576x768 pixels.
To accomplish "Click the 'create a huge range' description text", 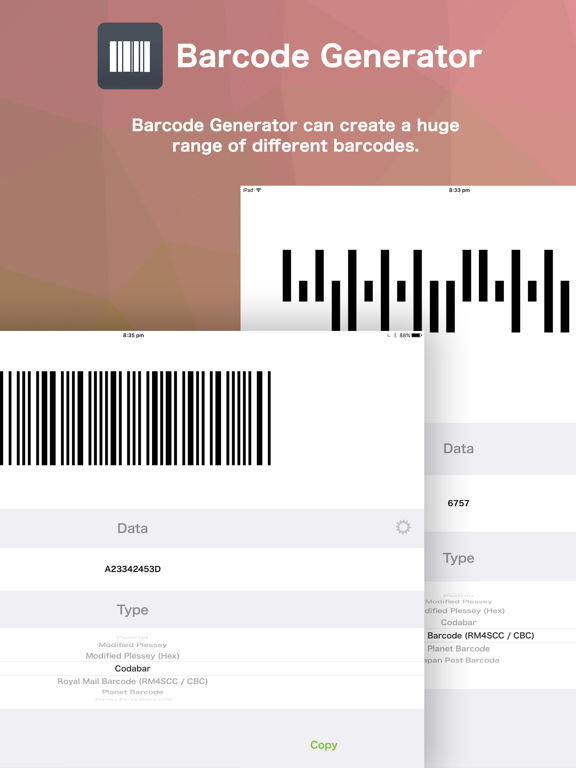I will [x=295, y=135].
